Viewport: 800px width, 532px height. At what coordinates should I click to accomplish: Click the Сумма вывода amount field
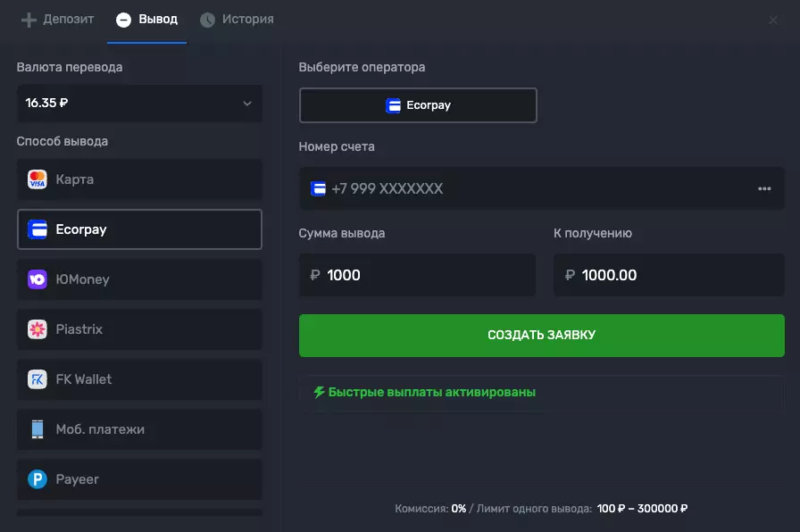[417, 275]
